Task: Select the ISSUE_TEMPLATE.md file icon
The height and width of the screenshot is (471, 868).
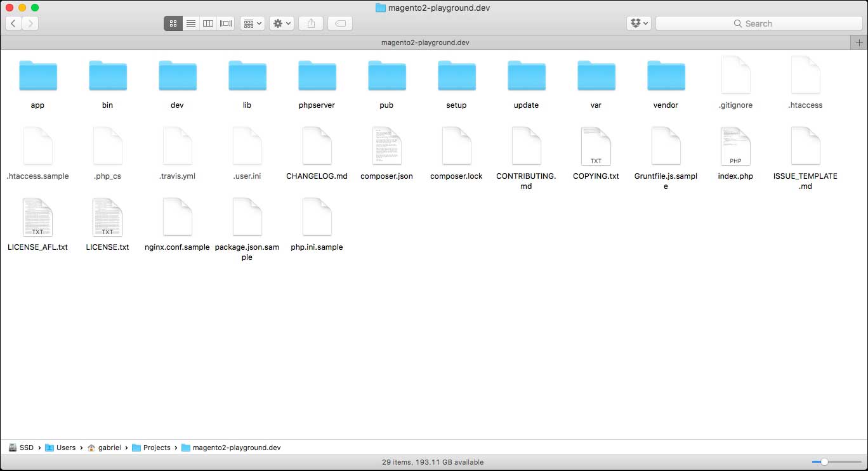Action: point(806,146)
